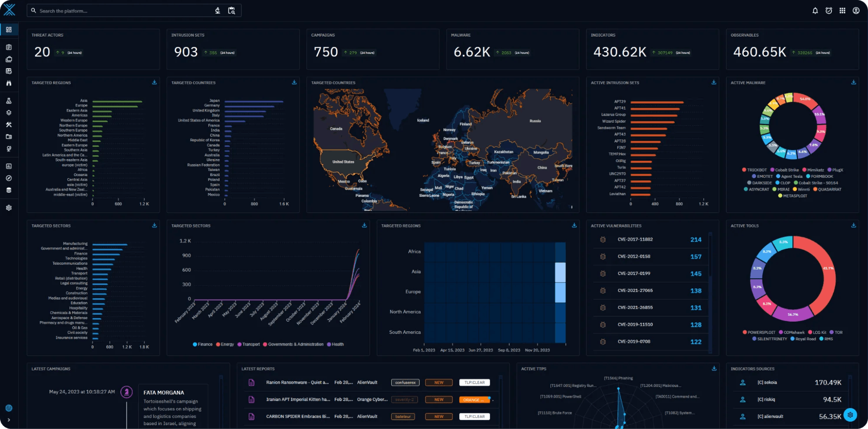The image size is (868, 429).
Task: Open notifications bell icon
Action: pyautogui.click(x=815, y=10)
